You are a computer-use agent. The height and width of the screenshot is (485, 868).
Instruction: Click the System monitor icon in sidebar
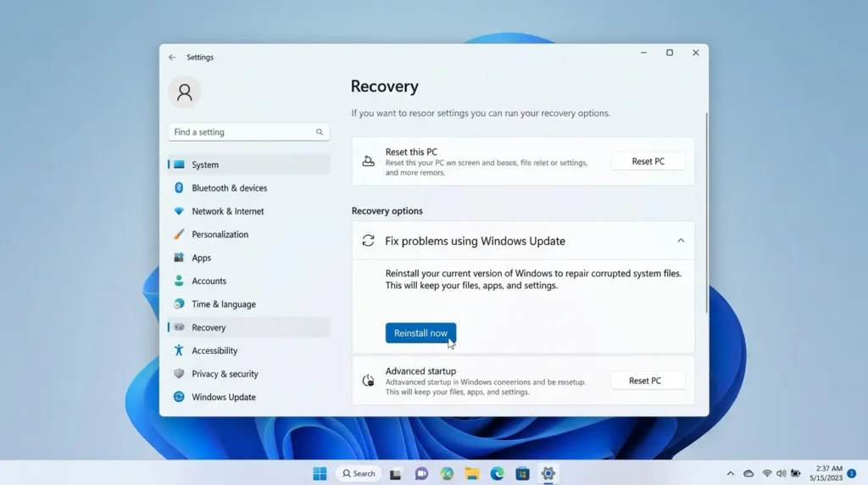click(179, 164)
